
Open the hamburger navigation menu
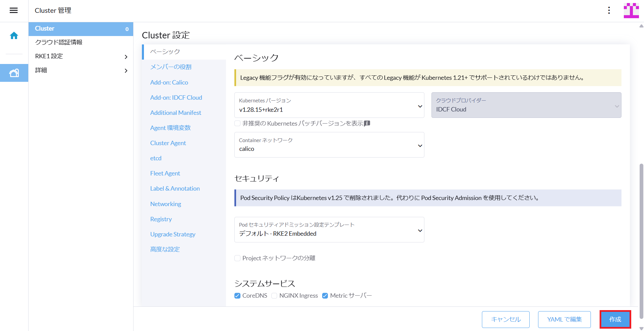(13, 10)
